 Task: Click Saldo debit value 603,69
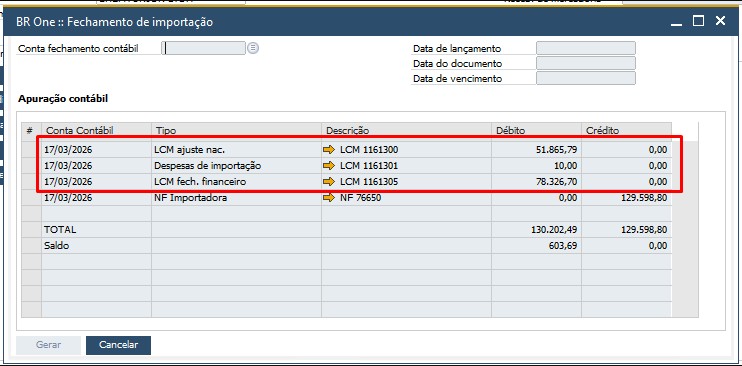563,246
